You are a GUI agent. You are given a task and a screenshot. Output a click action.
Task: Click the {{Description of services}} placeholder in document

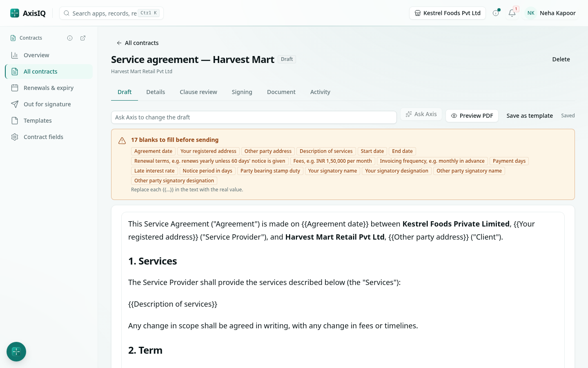pyautogui.click(x=173, y=304)
